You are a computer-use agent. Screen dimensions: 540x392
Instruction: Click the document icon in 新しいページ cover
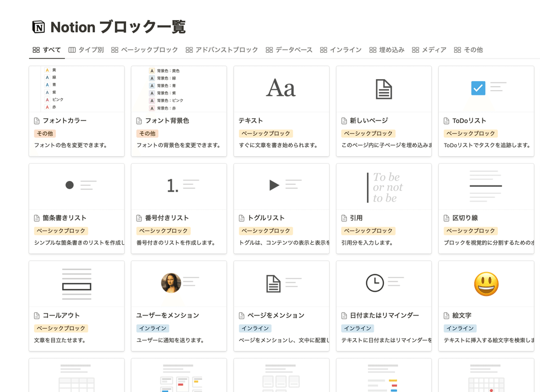[384, 89]
